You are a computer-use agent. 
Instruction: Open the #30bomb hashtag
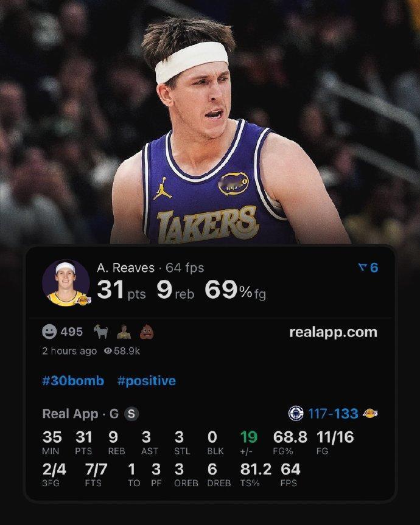(73, 381)
